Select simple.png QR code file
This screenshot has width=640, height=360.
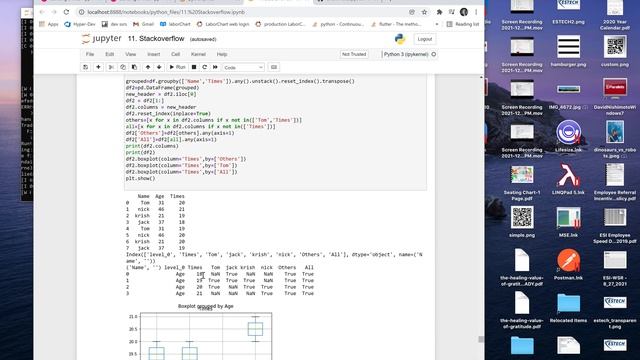522,222
